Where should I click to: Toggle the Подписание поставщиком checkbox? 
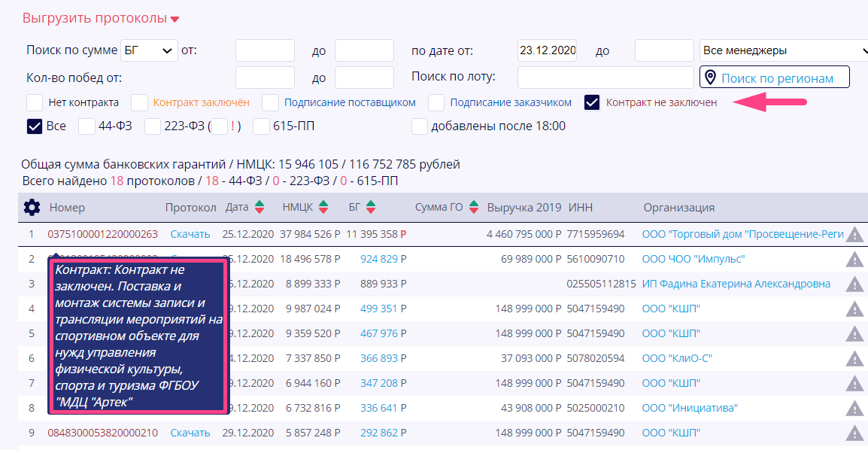click(270, 102)
